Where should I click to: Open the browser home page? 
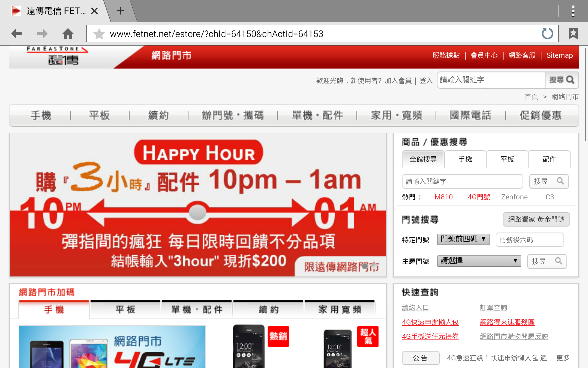coord(68,34)
